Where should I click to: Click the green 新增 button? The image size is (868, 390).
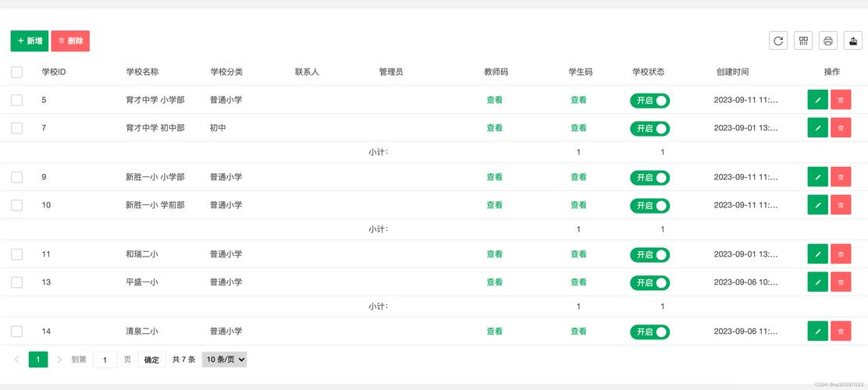coord(30,41)
